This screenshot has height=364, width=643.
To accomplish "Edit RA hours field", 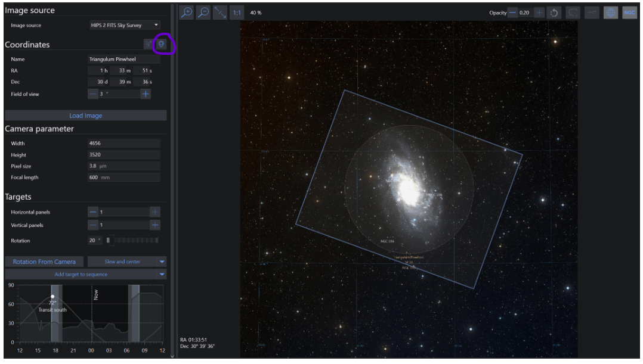I will click(98, 70).
